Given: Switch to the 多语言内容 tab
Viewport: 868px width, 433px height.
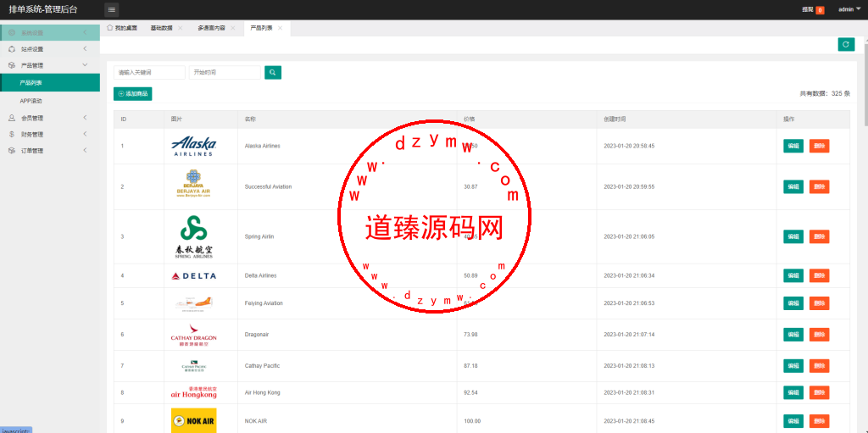Looking at the screenshot, I should 211,28.
